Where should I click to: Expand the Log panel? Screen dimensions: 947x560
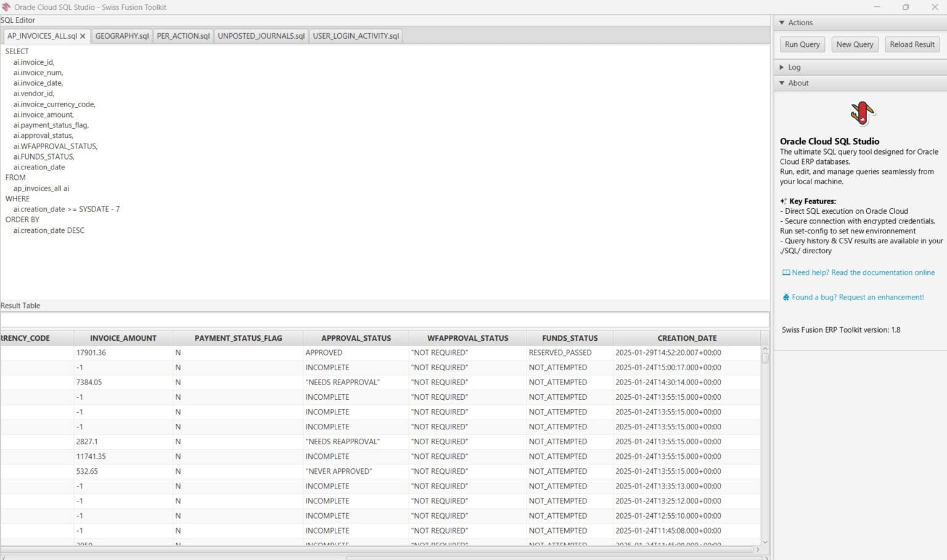(782, 67)
